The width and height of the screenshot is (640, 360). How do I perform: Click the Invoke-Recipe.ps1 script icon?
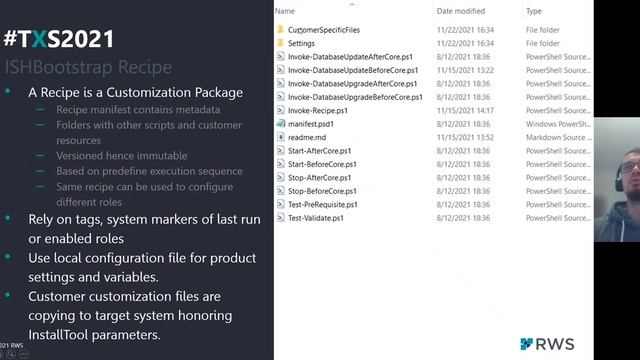pos(280,110)
